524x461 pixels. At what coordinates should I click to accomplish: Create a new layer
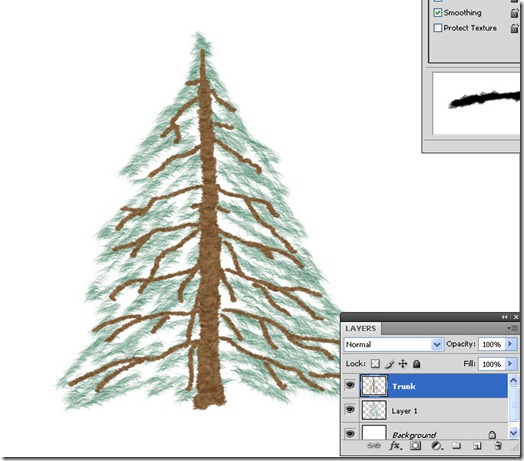tap(477, 446)
